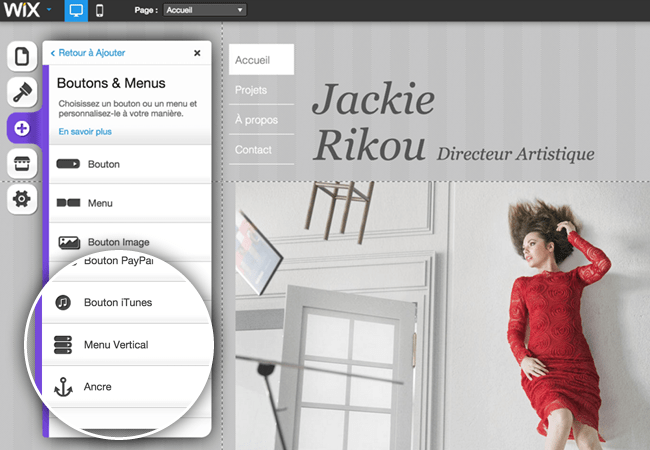Open the App Market store icon
This screenshot has height=450, width=650.
(22, 163)
